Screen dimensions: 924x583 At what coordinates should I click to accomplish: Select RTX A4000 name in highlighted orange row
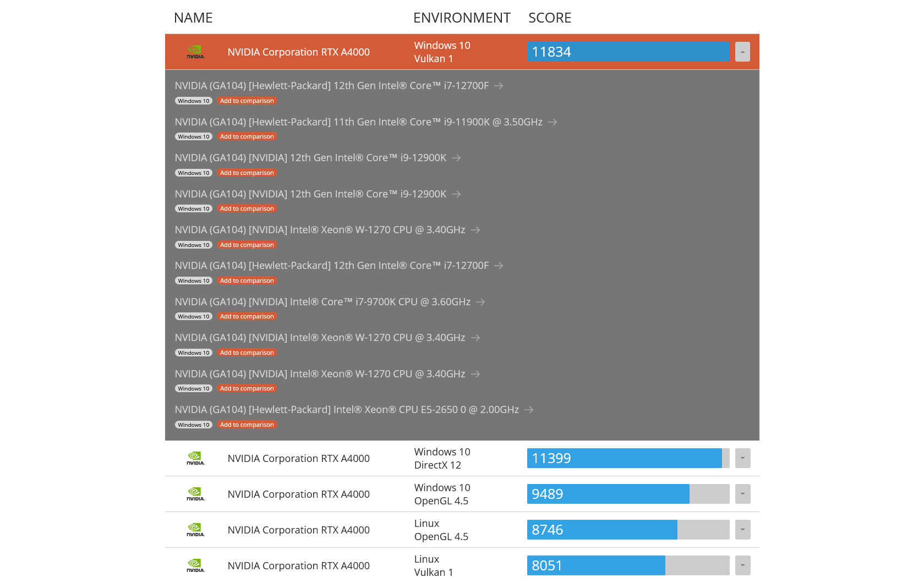299,52
